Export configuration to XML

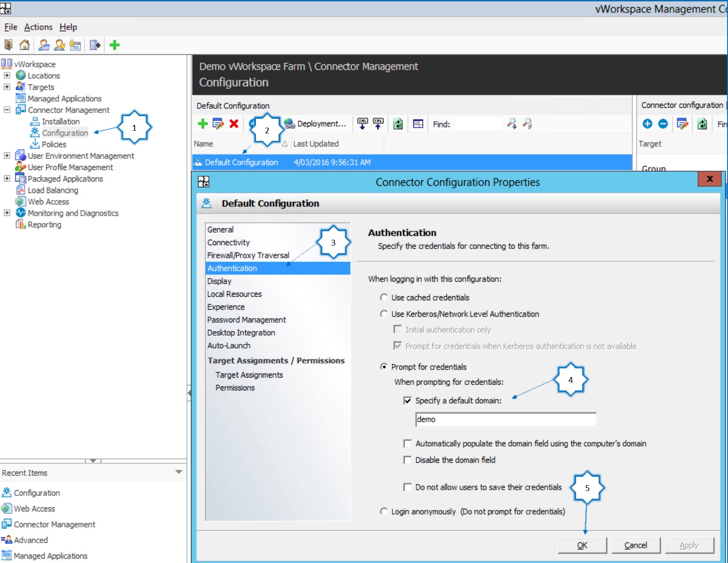coord(363,124)
